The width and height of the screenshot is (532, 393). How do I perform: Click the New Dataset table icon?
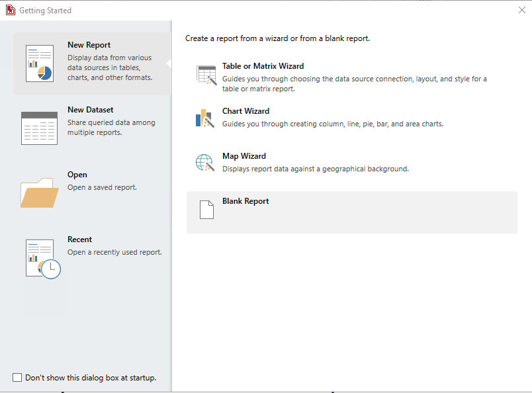(40, 128)
